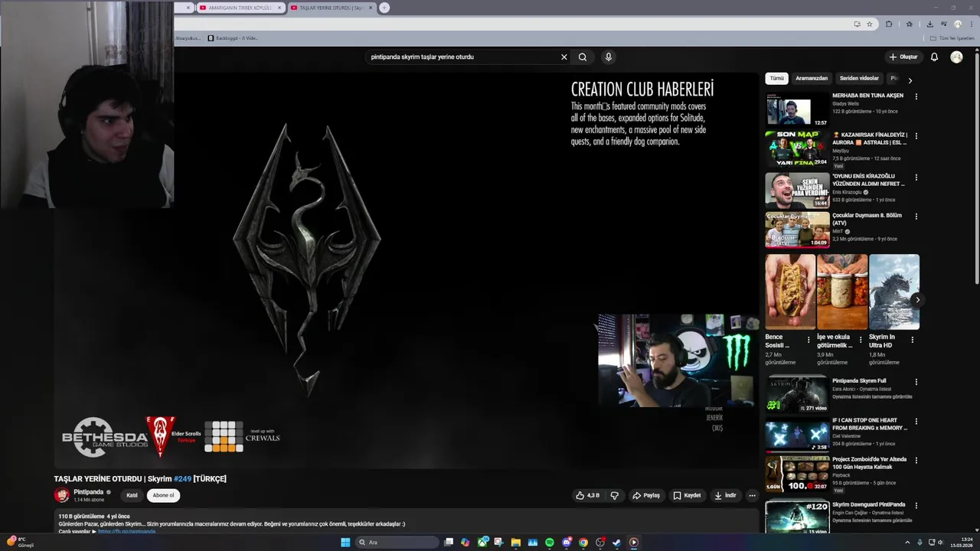980x551 pixels.
Task: Click the Abone ol subscribe button
Action: tap(163, 495)
